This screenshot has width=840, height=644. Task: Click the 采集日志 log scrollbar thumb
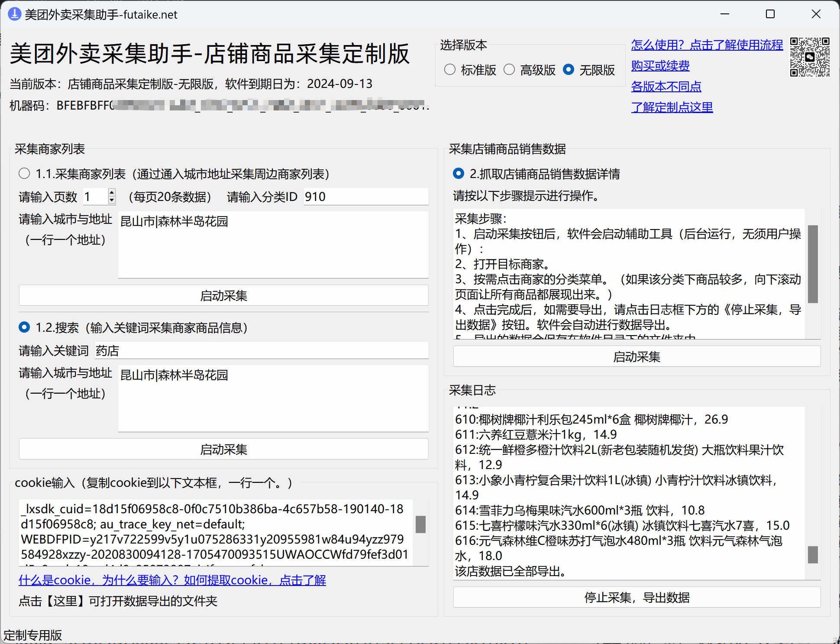tap(813, 554)
